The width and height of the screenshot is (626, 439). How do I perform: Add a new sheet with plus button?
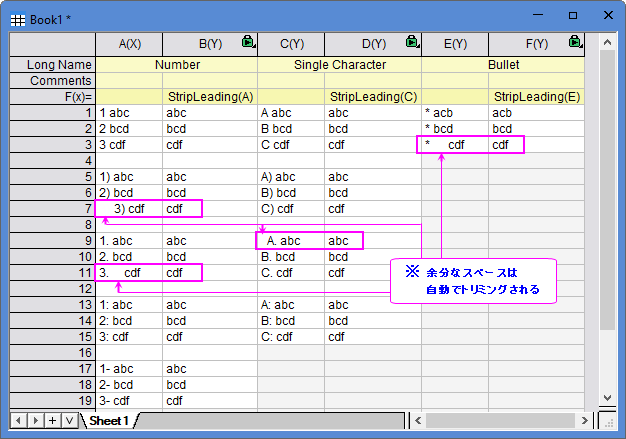53,420
